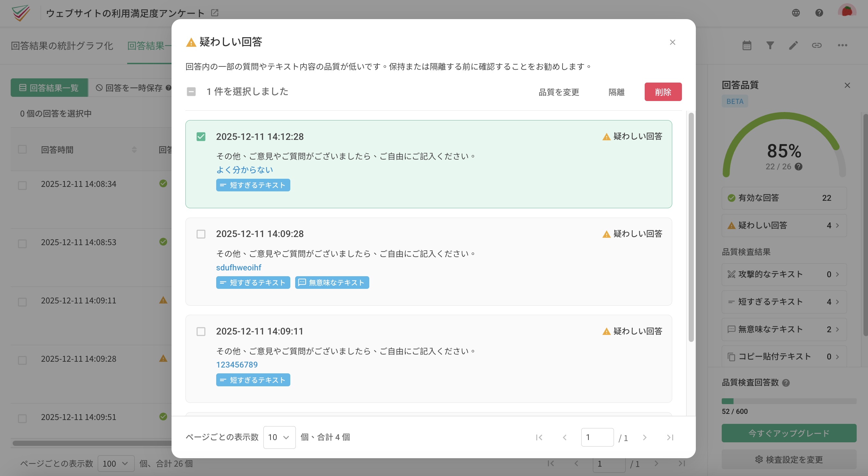Screen dimensions: 868x476
Task: Open the strawberry user avatar menu
Action: (847, 11)
